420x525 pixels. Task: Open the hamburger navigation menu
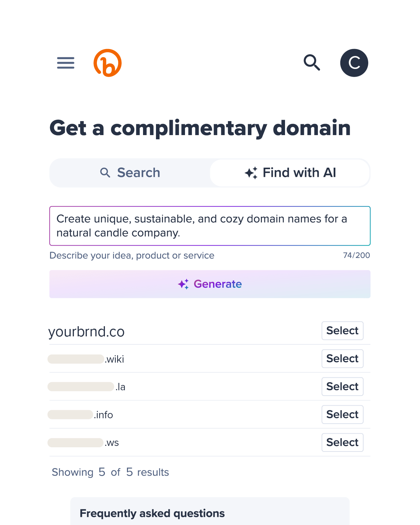coord(65,63)
